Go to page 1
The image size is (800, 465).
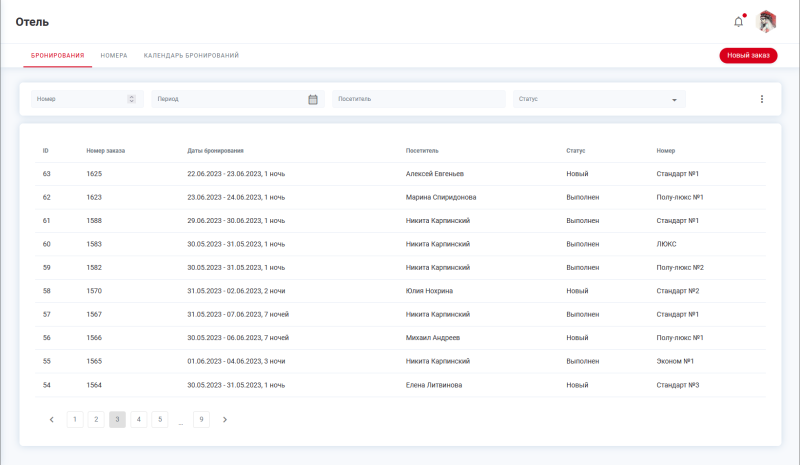pos(75,420)
